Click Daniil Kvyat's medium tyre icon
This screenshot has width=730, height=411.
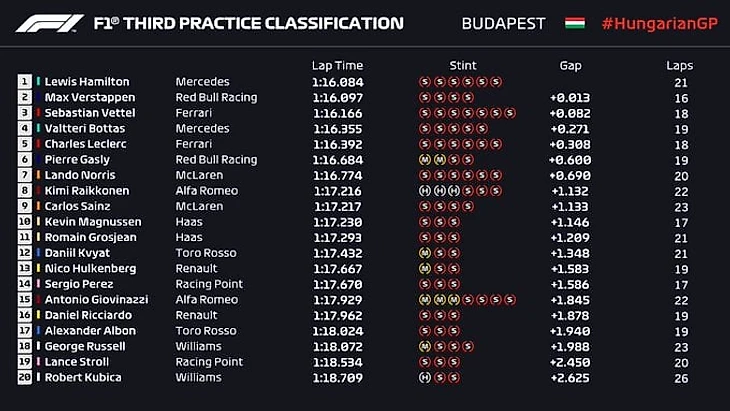click(x=425, y=253)
